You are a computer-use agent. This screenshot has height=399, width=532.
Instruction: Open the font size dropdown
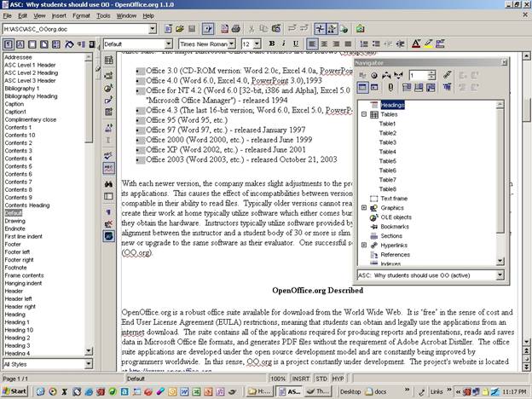(x=257, y=44)
